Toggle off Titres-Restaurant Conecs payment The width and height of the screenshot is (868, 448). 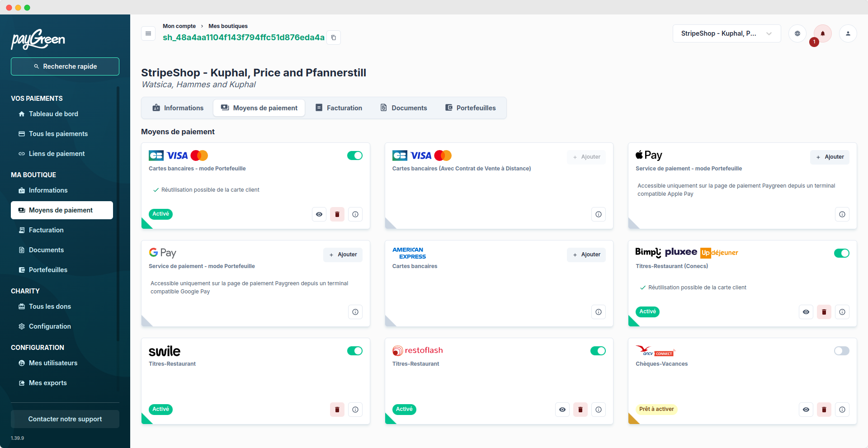coord(841,253)
